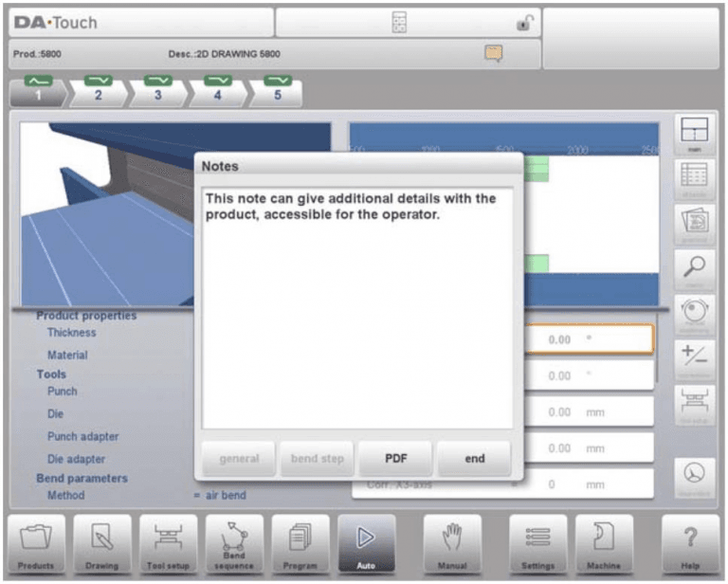
Task: Open Bend sequence mode
Action: pyautogui.click(x=234, y=545)
